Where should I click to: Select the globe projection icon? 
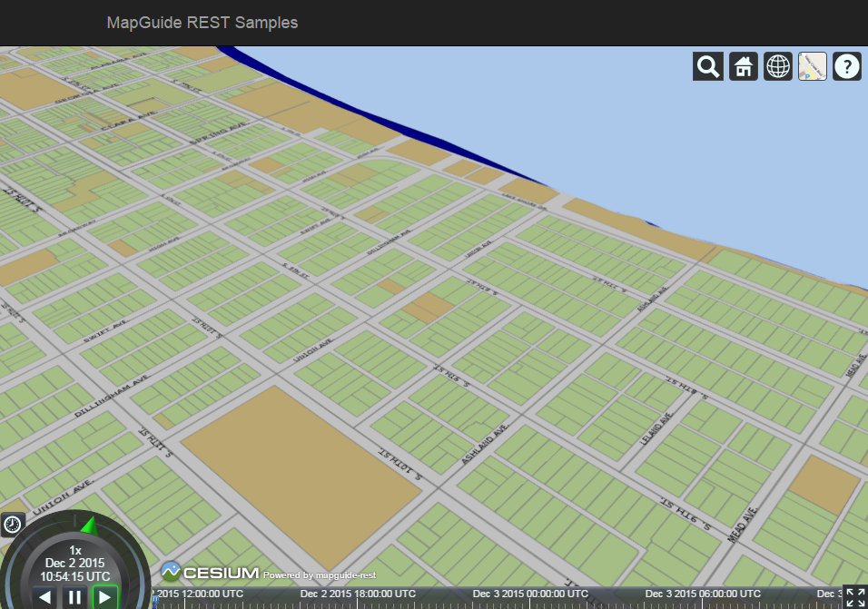tap(777, 65)
